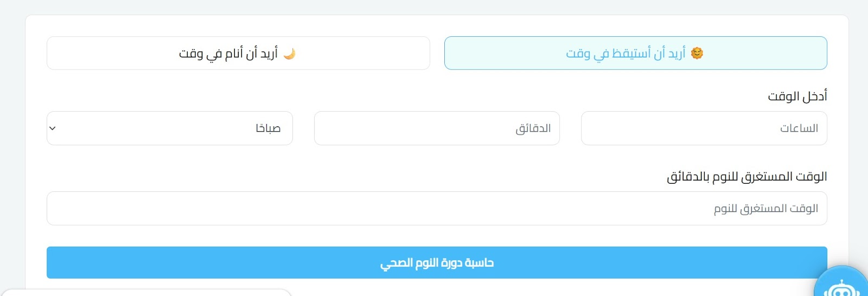Image resolution: width=868 pixels, height=296 pixels.
Task: Open the chatbot robot assistant icon
Action: (x=841, y=287)
